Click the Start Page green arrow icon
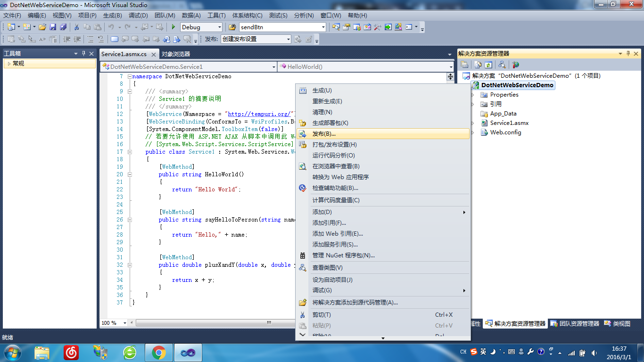644x362 pixels. point(388,27)
